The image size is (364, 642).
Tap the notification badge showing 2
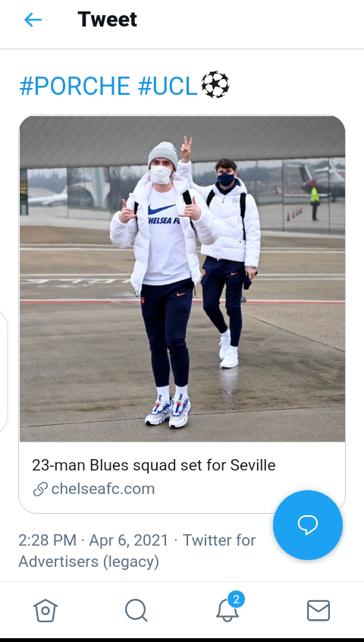(x=236, y=600)
